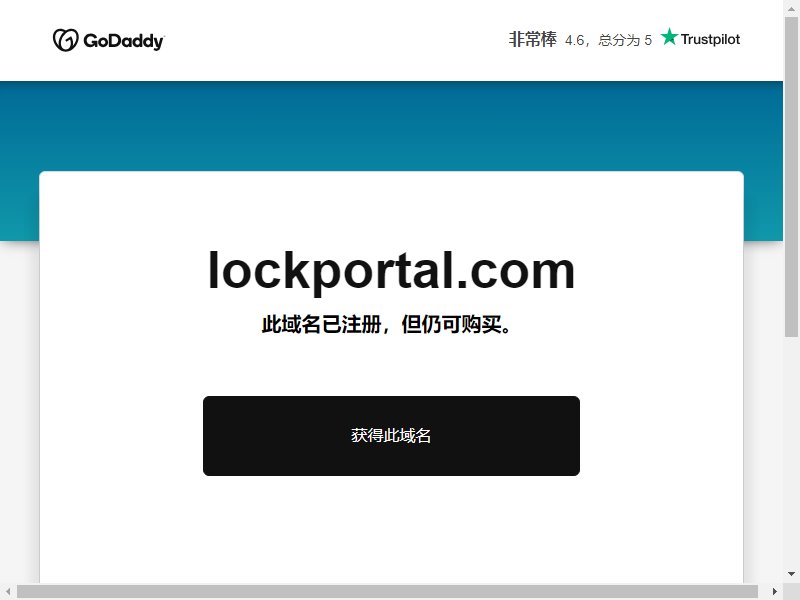Viewport: 800px width, 600px height.
Task: Click the 获得此域名 black button
Action: click(391, 436)
